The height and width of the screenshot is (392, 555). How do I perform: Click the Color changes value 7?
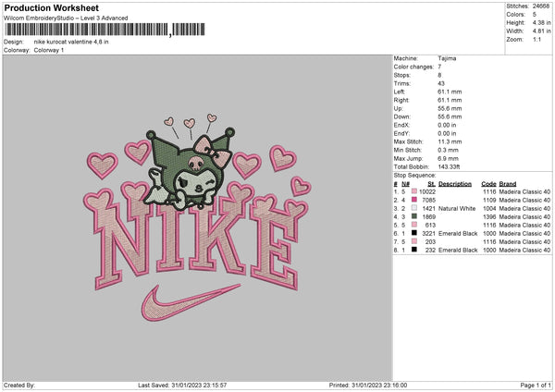coord(439,67)
